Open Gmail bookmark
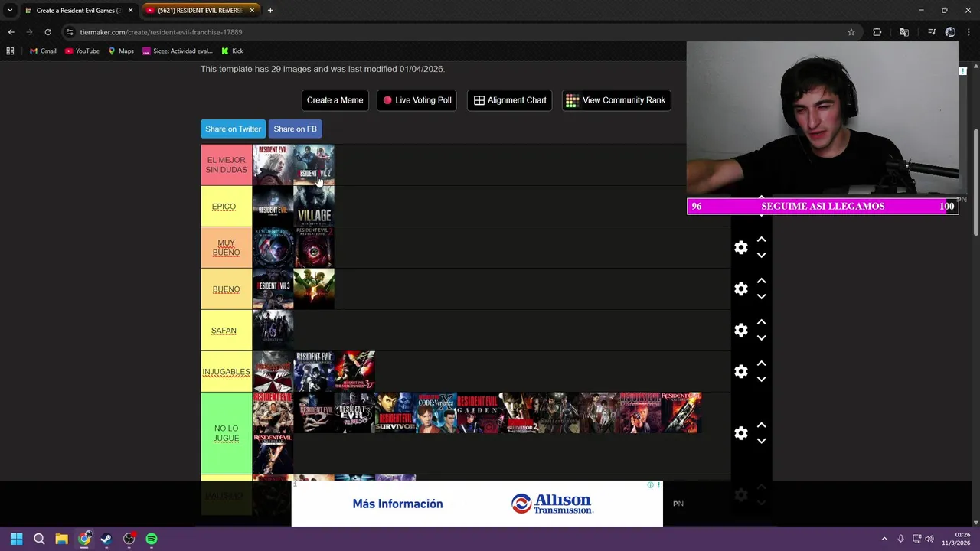This screenshot has height=551, width=980. (43, 51)
